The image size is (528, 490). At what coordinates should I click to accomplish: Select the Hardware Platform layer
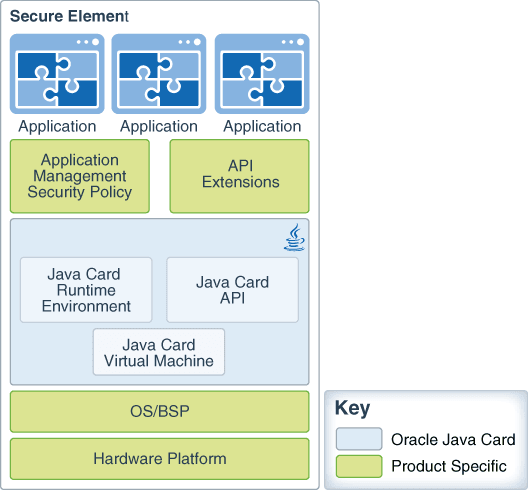click(x=160, y=459)
